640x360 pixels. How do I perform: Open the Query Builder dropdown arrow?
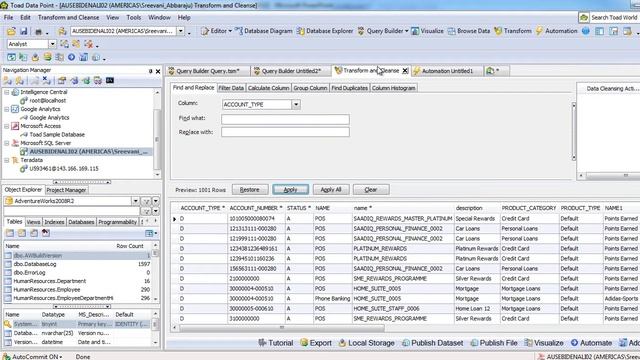tap(407, 31)
